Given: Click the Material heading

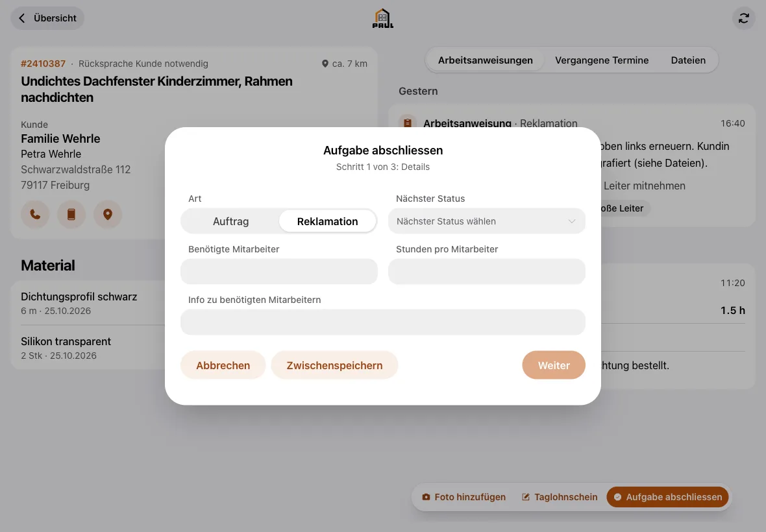Looking at the screenshot, I should point(48,265).
